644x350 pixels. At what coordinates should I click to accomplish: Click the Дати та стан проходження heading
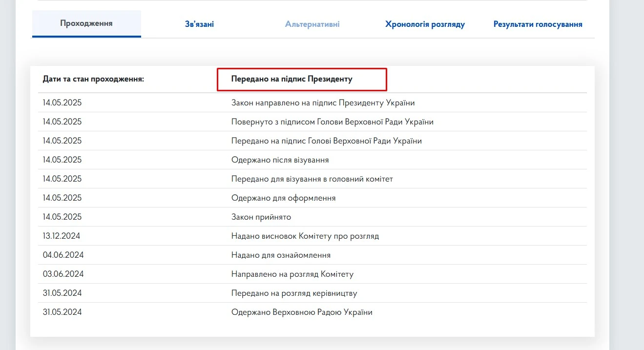[93, 79]
